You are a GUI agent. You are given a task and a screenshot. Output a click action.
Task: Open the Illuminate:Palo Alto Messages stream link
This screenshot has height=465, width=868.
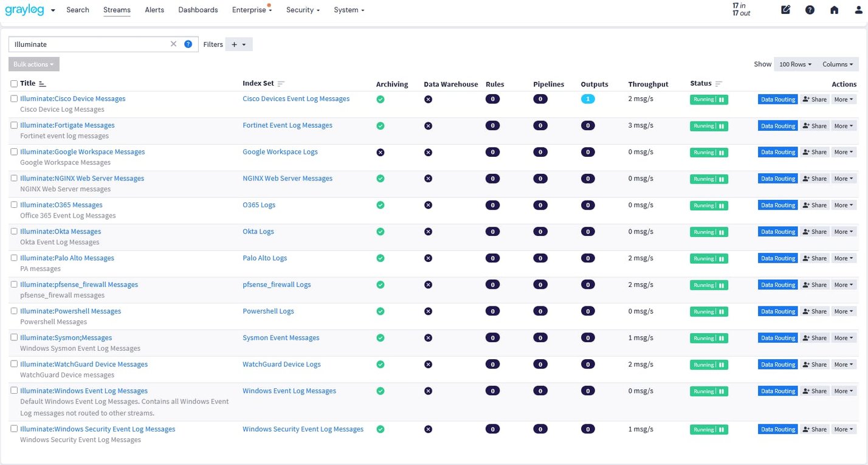pyautogui.click(x=67, y=258)
